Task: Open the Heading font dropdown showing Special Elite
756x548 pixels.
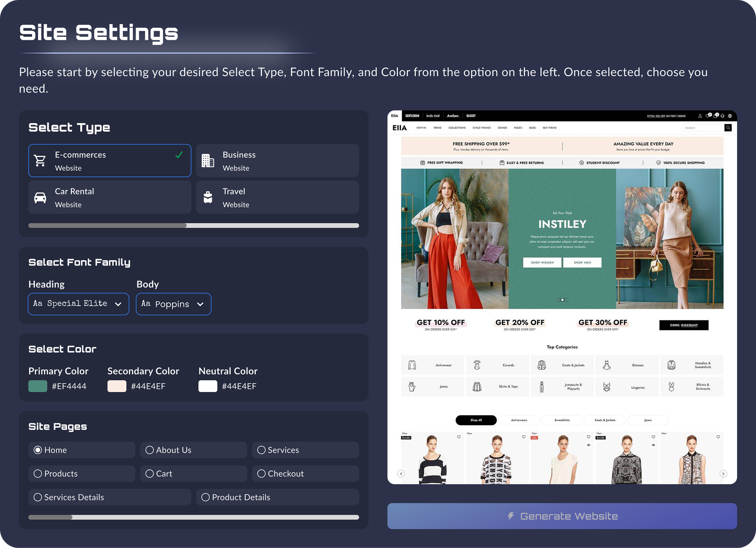Action: pos(78,304)
